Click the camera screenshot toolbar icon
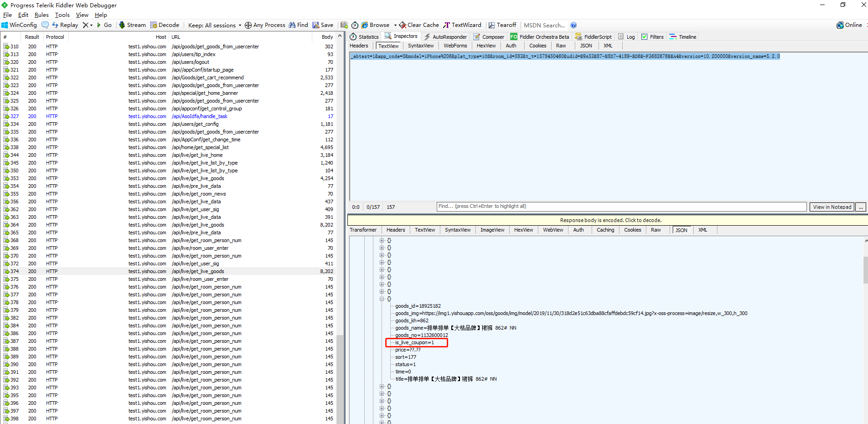The width and height of the screenshot is (868, 424). [344, 25]
